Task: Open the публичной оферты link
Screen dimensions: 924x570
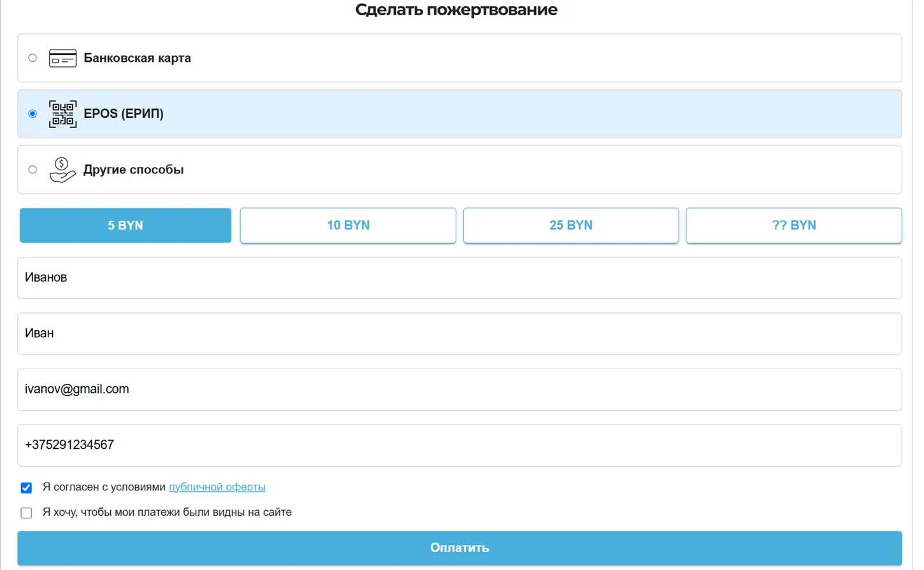Action: coord(217,486)
